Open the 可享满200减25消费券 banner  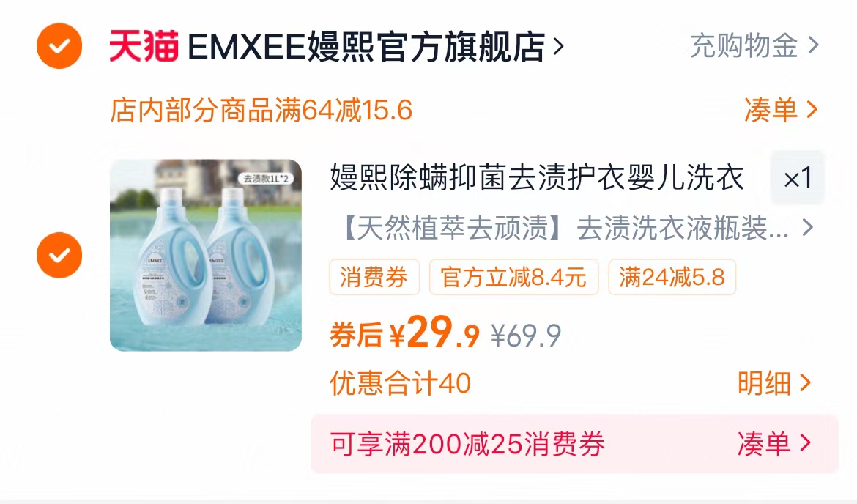[574, 443]
